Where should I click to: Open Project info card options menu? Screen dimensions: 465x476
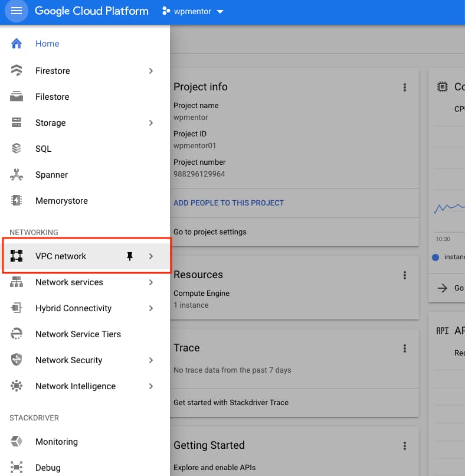point(405,87)
